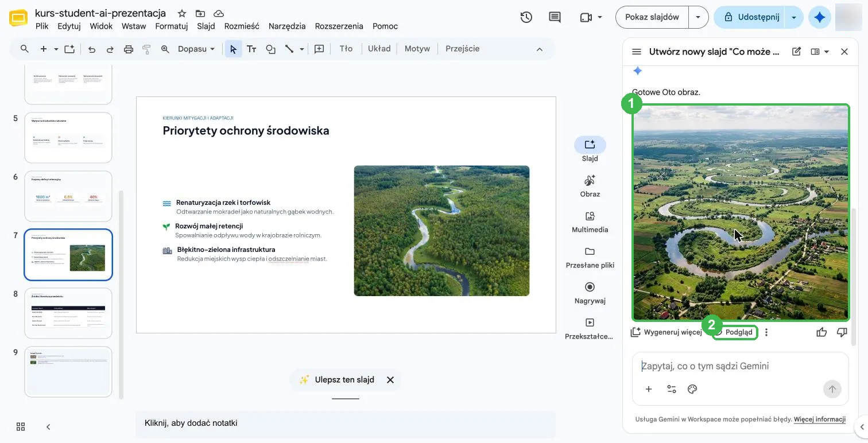Image resolution: width=868 pixels, height=443 pixels.
Task: Open version history clock icon
Action: pos(526,17)
